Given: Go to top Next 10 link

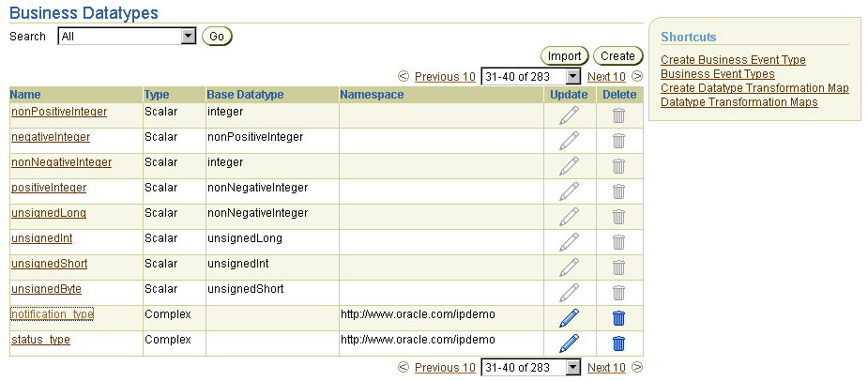Looking at the screenshot, I should coord(606,77).
